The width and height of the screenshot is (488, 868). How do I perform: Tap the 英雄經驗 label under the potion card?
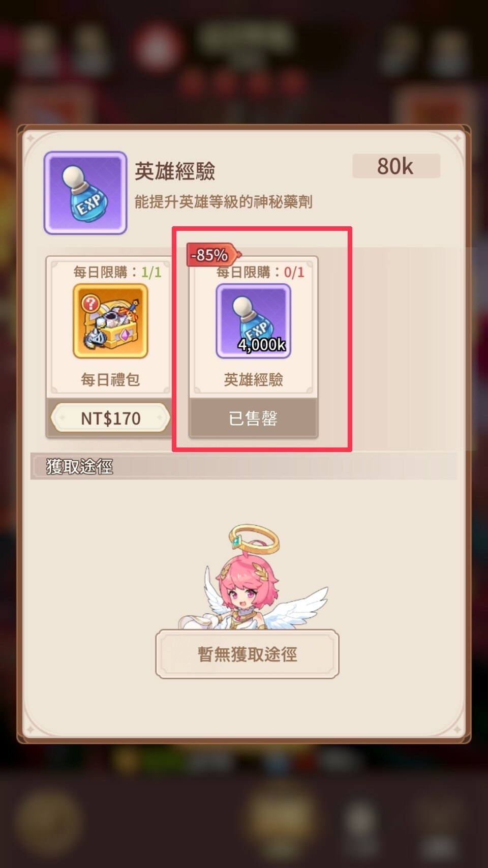pyautogui.click(x=253, y=380)
